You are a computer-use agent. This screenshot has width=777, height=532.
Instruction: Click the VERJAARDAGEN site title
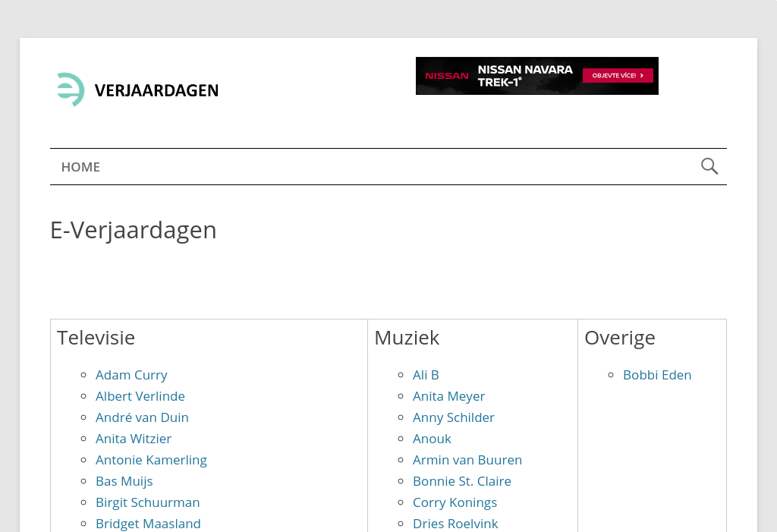(x=156, y=91)
